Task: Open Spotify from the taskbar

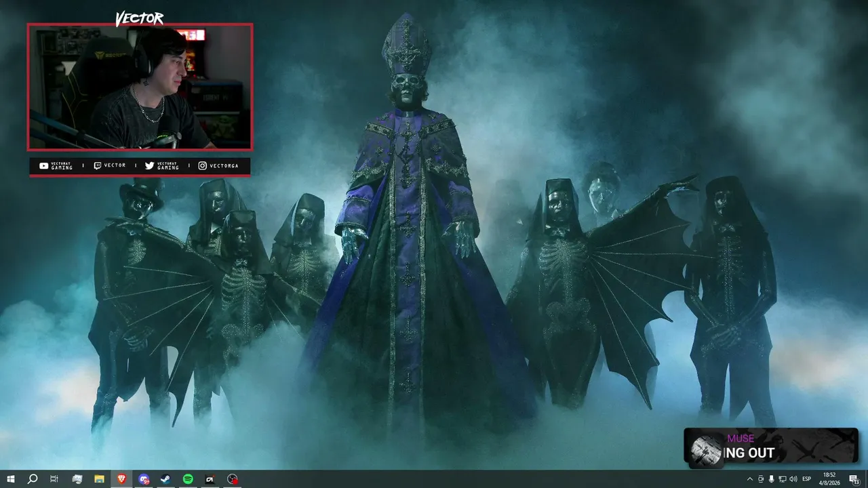Action: [188, 479]
